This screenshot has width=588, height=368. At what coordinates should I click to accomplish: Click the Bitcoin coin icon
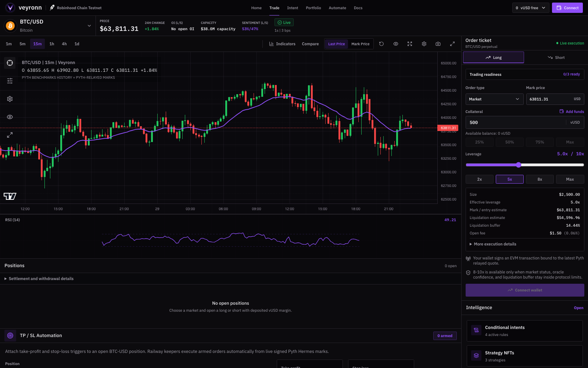coord(10,26)
